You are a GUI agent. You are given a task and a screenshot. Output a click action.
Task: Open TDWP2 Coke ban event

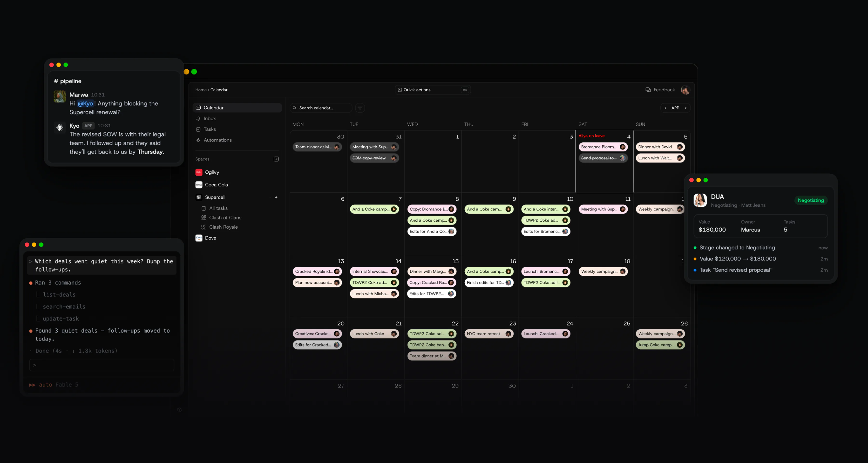click(432, 345)
